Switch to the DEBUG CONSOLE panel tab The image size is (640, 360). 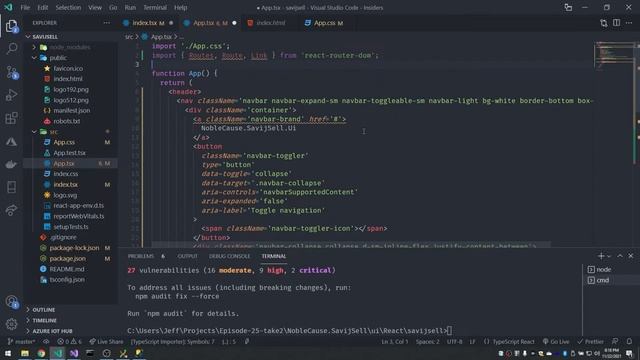(229, 256)
